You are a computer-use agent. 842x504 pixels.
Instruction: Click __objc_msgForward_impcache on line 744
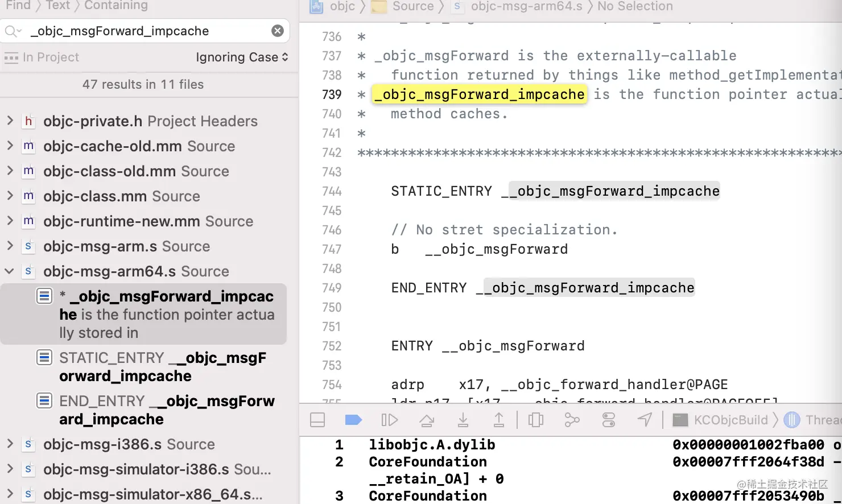tap(610, 191)
